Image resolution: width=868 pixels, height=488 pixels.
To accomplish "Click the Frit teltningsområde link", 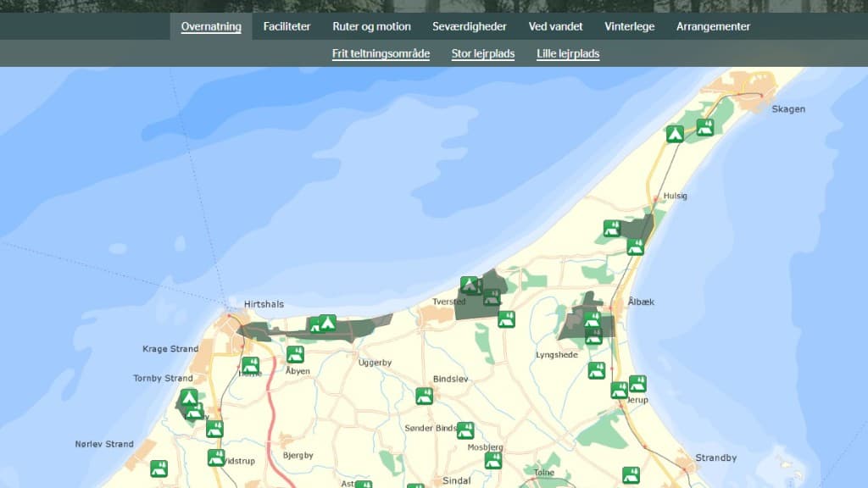I will [x=381, y=53].
